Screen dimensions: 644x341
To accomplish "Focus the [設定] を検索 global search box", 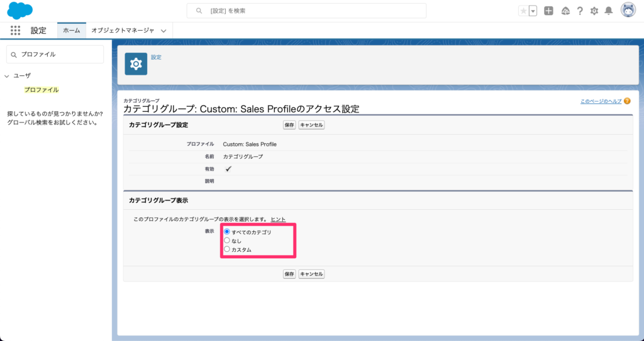I will [306, 11].
